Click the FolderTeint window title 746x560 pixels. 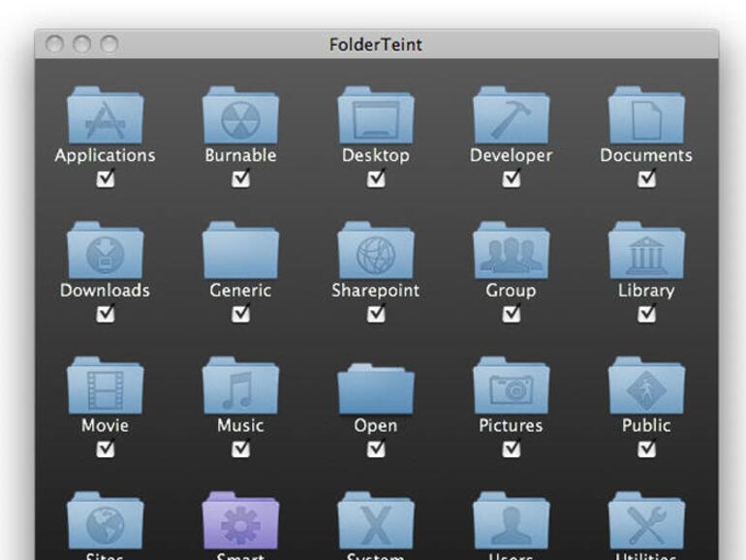click(x=376, y=45)
